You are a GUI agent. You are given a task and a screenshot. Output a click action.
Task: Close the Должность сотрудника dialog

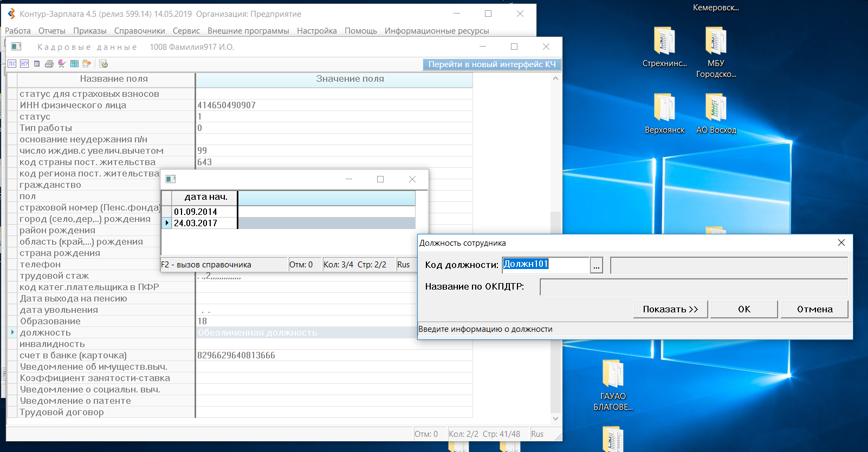841,243
